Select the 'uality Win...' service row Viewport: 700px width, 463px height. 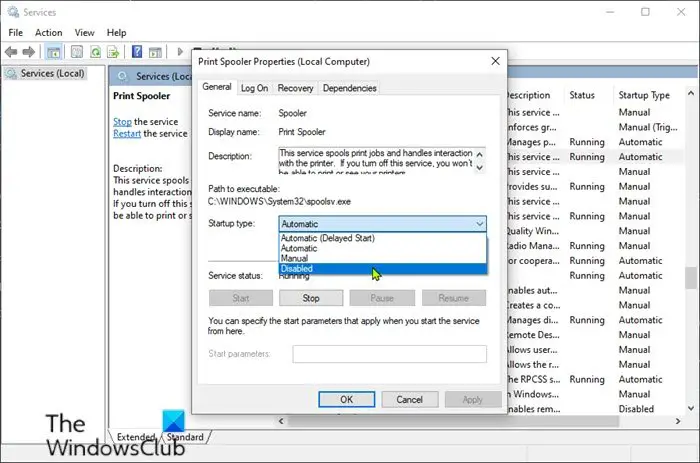tap(595, 231)
